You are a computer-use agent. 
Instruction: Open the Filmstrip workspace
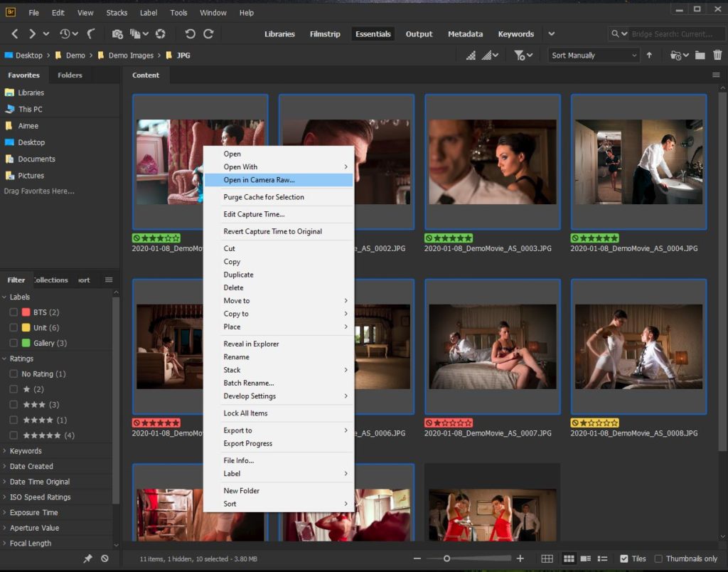pos(325,34)
